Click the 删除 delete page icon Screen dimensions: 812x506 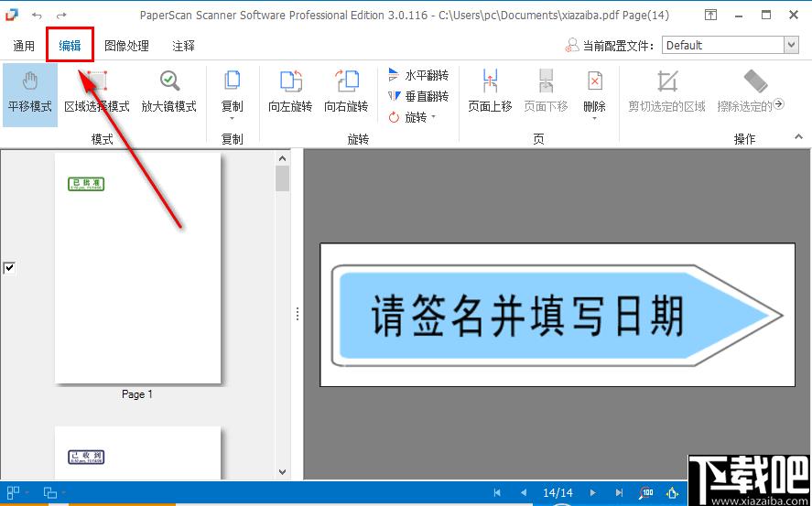pyautogui.click(x=595, y=81)
